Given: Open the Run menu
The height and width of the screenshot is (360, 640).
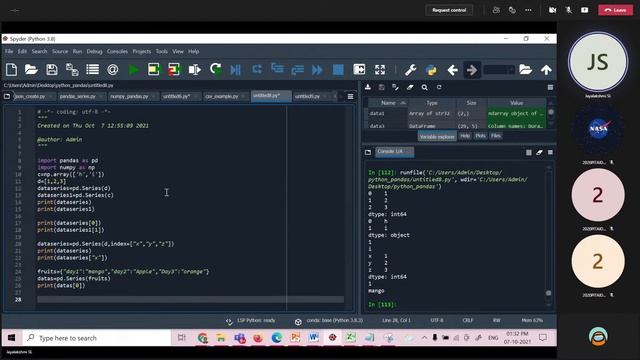Looking at the screenshot, I should [77, 51].
